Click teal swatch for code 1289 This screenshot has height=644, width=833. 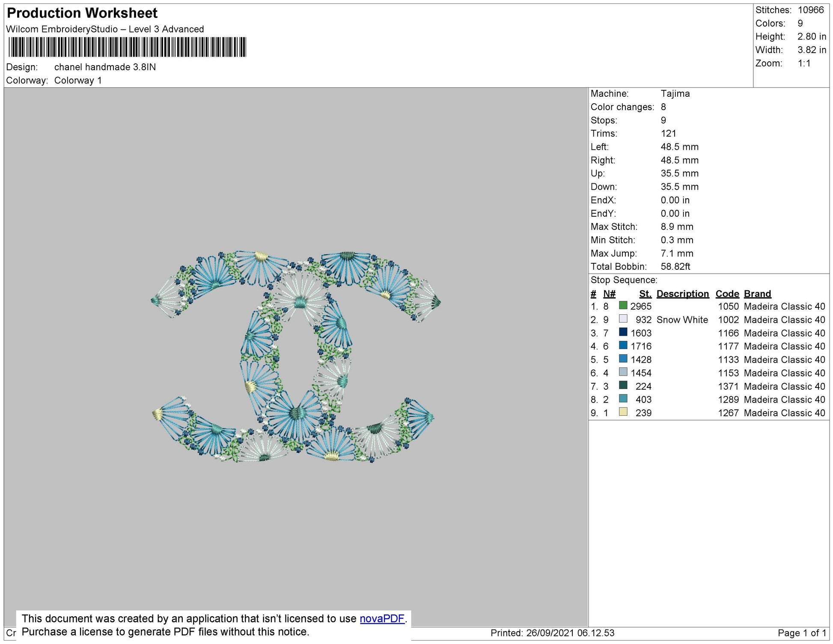[623, 399]
